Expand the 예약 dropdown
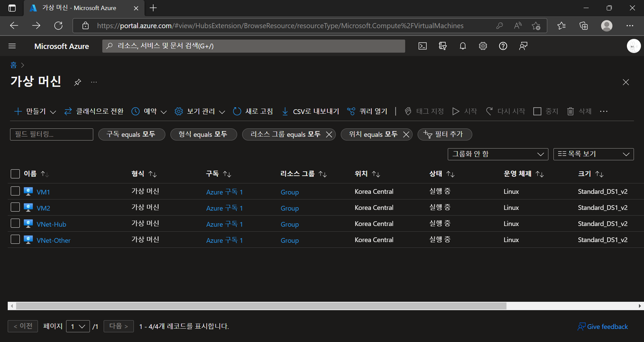 pyautogui.click(x=149, y=111)
